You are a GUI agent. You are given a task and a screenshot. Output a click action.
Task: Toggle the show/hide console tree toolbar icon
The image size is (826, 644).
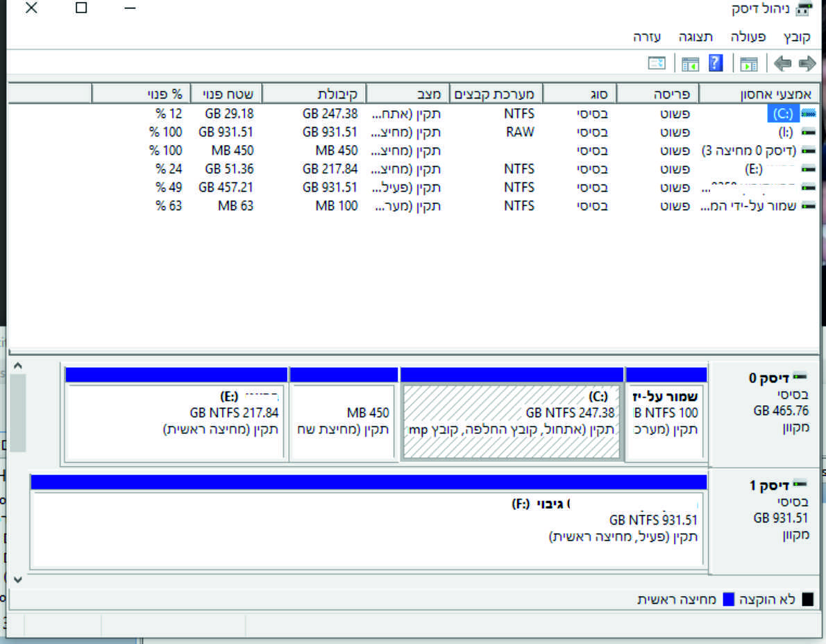coord(748,64)
